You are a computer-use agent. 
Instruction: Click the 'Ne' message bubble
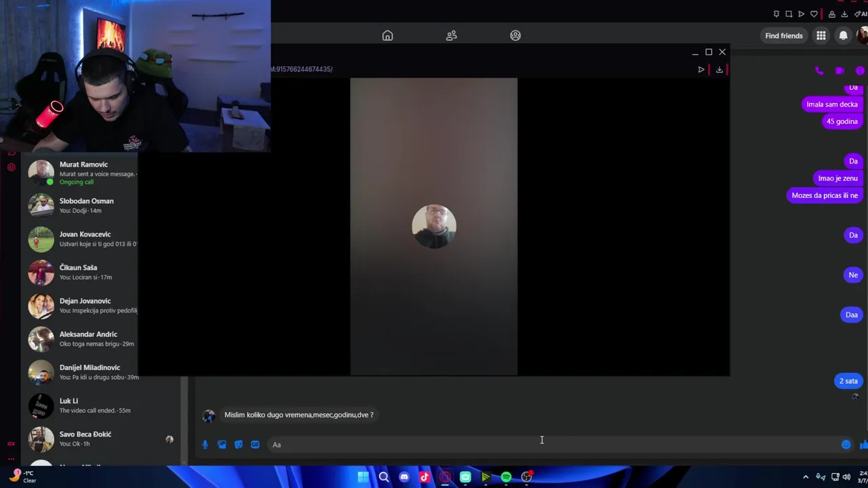853,274
